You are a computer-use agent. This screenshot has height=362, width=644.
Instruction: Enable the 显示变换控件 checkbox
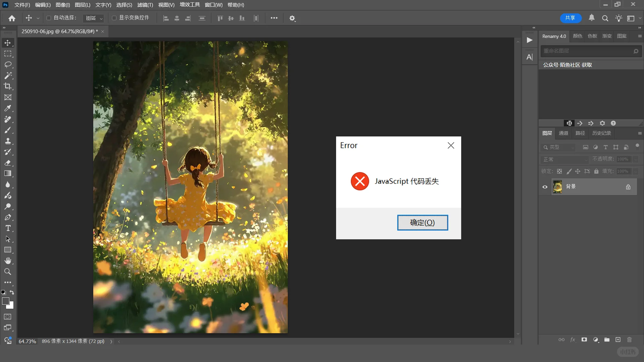(114, 18)
